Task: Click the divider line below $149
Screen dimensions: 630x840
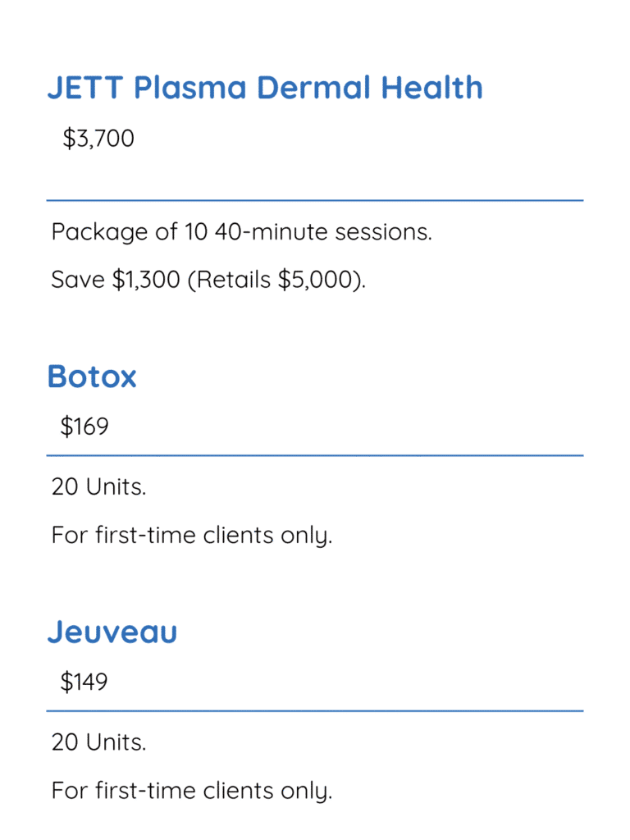Action: point(315,711)
